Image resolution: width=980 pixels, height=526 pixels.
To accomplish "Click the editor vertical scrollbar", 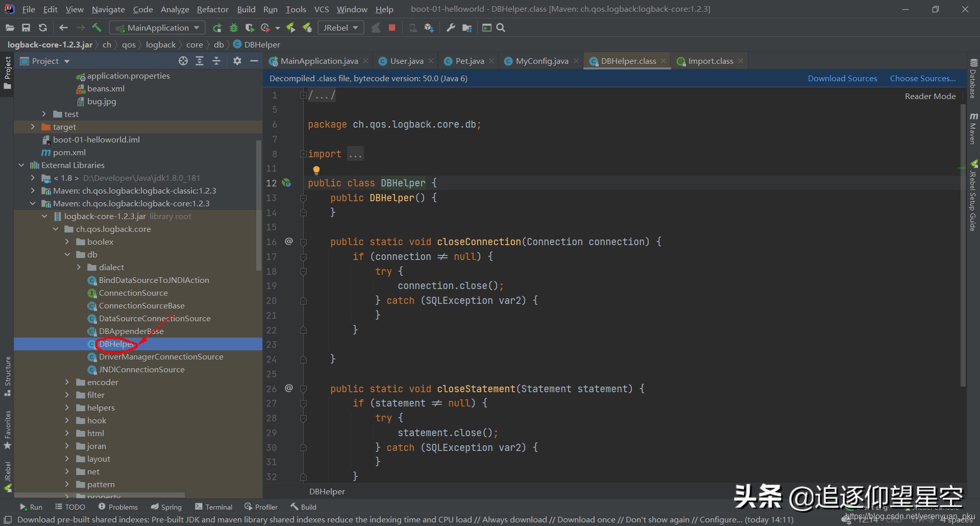I will point(963,245).
